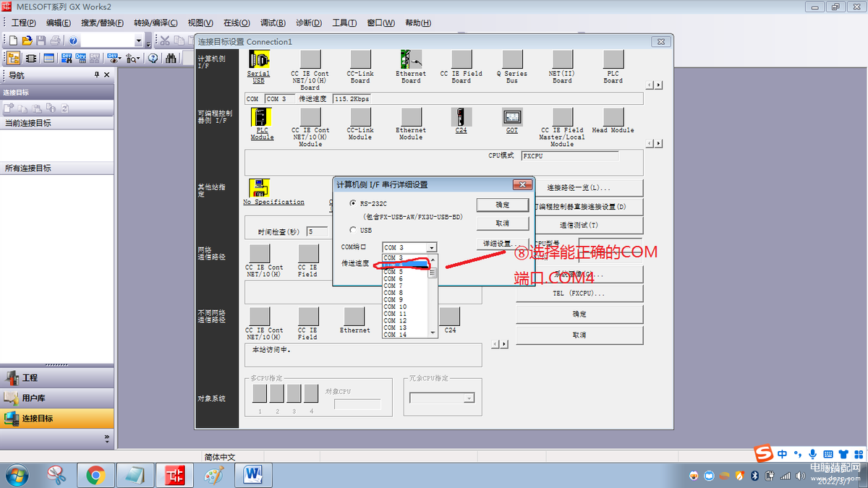Click the TEL (FXCPU) button

tap(579, 294)
